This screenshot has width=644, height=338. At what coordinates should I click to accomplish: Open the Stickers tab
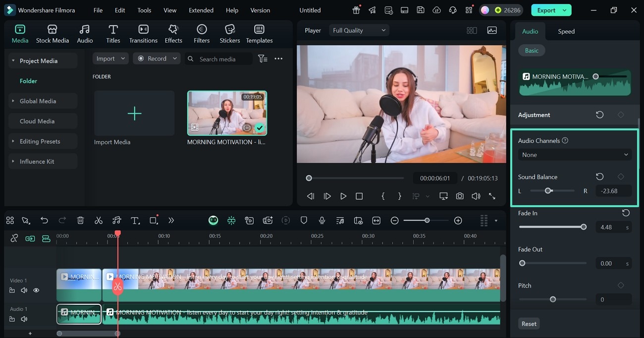tap(230, 34)
